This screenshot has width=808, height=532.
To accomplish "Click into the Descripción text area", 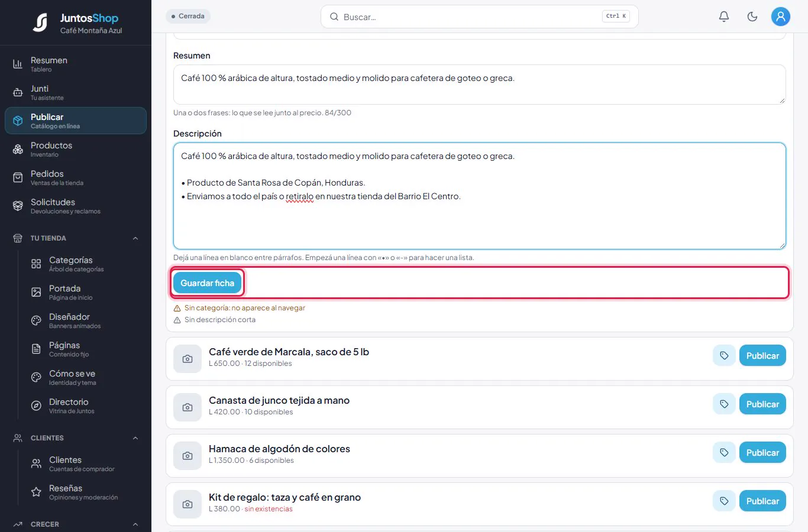I will (x=479, y=196).
